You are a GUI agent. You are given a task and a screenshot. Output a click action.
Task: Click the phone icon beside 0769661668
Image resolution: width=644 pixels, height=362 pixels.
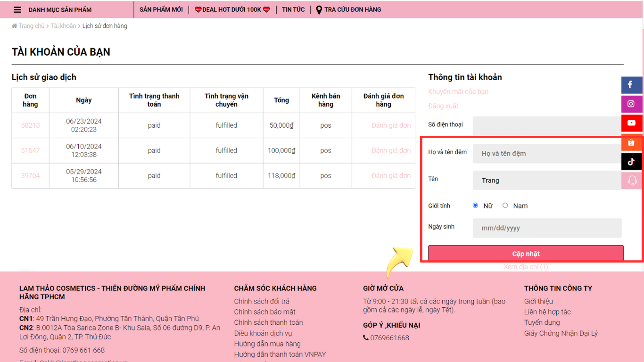[366, 337]
